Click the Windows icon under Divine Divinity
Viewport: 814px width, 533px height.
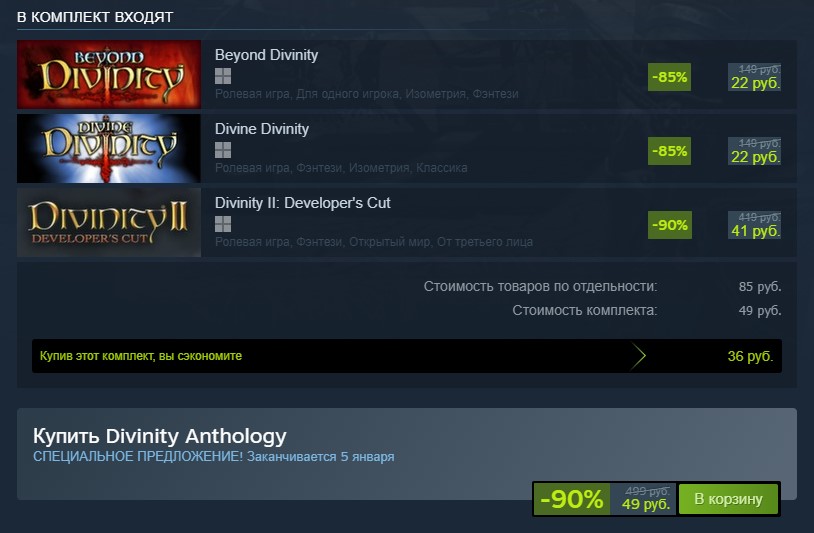(x=223, y=150)
